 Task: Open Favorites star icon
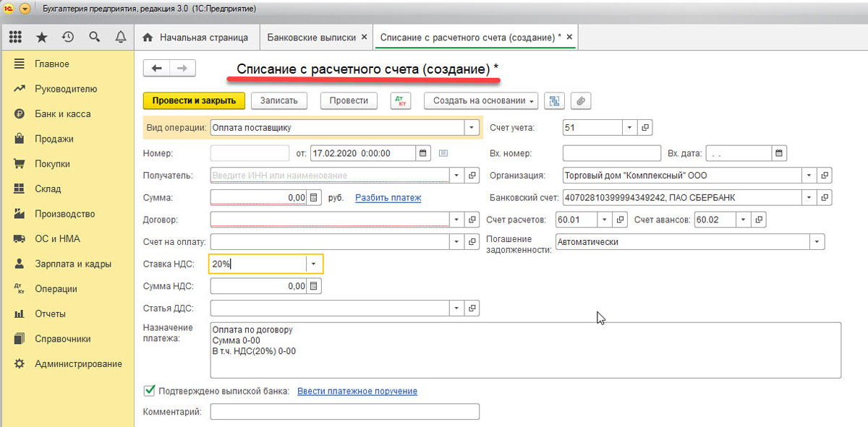click(x=42, y=37)
